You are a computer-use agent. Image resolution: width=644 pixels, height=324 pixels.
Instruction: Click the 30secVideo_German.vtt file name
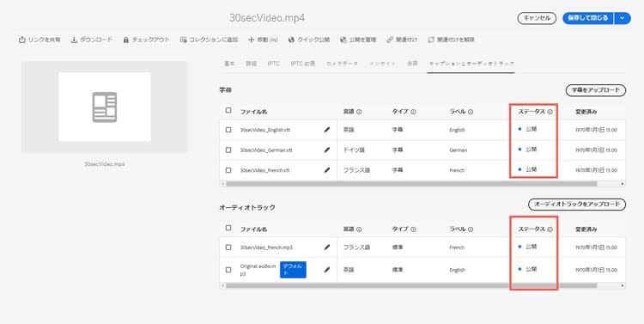pyautogui.click(x=266, y=150)
